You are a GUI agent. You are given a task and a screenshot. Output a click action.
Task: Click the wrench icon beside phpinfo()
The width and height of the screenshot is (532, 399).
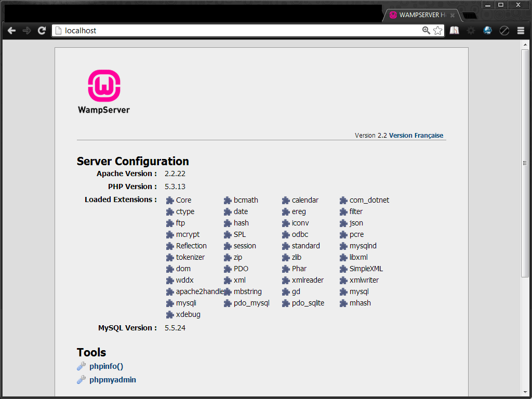coord(81,366)
